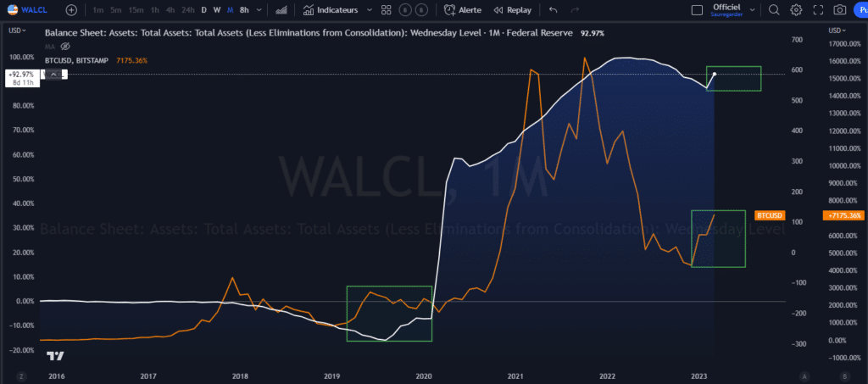Screen dimensions: 868x384
Task: Open indicator templates grid icon
Action: point(387,10)
